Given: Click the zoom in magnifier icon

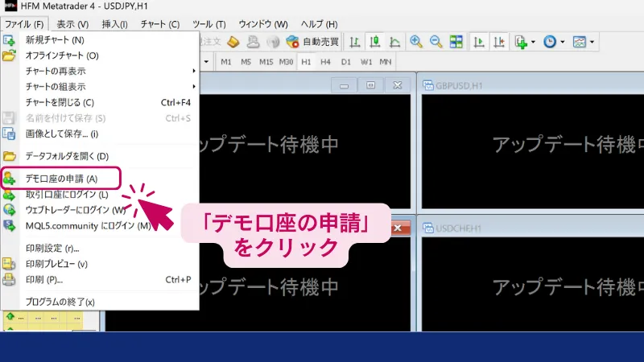Looking at the screenshot, I should point(416,42).
